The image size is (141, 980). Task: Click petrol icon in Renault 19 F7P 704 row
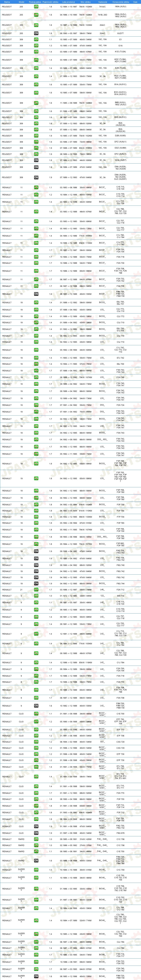[36, 517]
